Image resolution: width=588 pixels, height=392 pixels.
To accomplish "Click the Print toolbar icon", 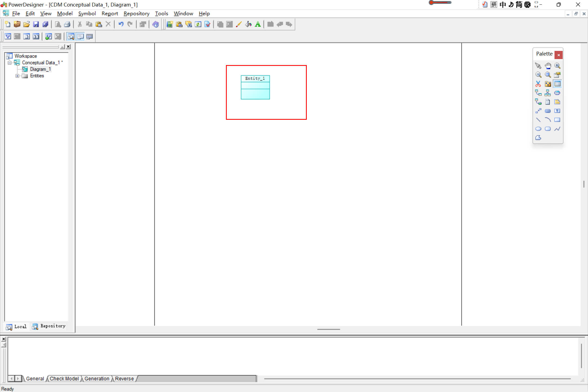I will (67, 24).
